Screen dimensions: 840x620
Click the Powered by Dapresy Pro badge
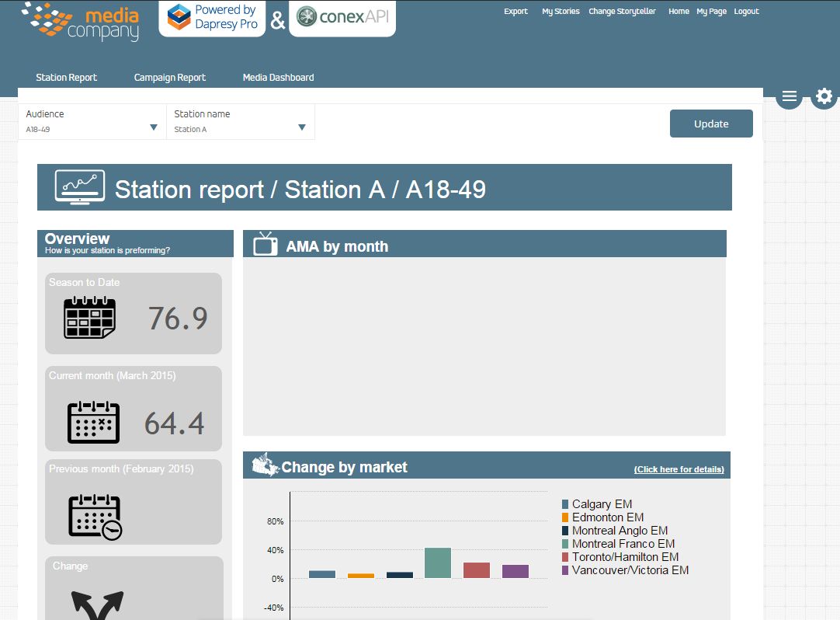pos(212,18)
